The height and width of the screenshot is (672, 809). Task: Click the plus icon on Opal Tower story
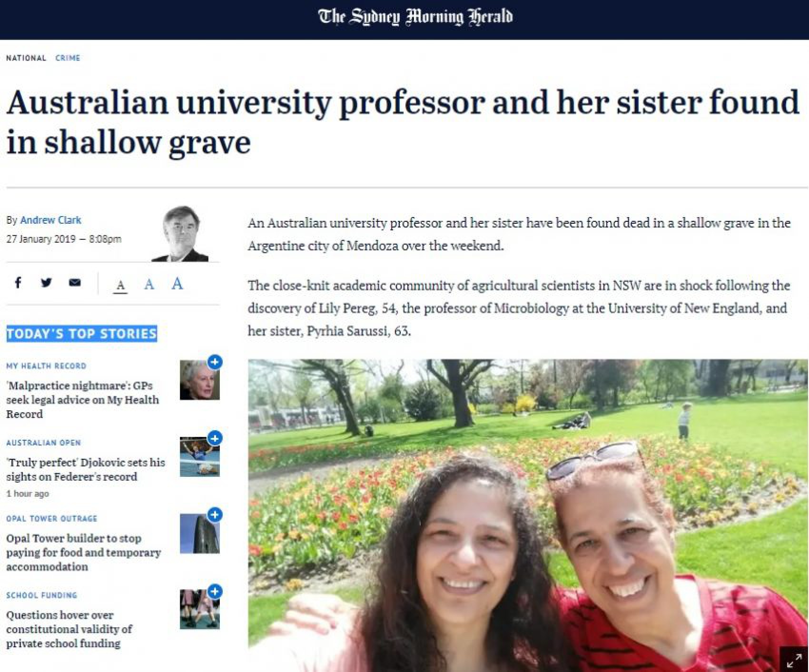pos(215,514)
